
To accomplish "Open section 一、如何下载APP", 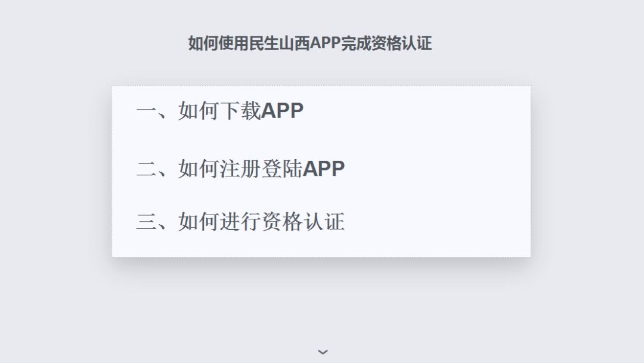I will [219, 110].
